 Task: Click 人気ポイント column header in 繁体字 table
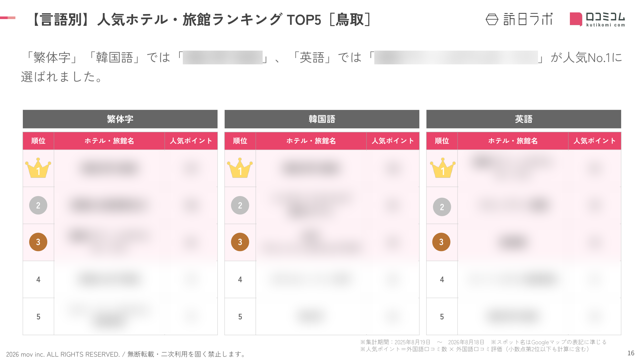191,141
